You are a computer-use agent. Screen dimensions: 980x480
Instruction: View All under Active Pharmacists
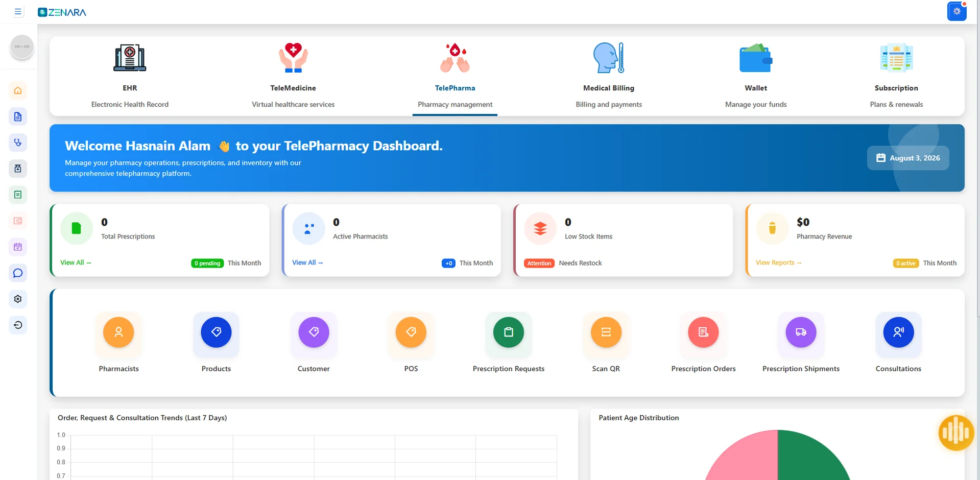(x=307, y=262)
